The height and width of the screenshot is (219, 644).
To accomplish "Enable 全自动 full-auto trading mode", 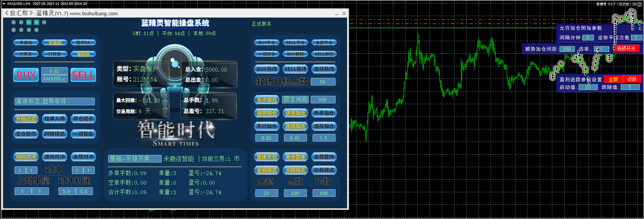I will point(55,43).
